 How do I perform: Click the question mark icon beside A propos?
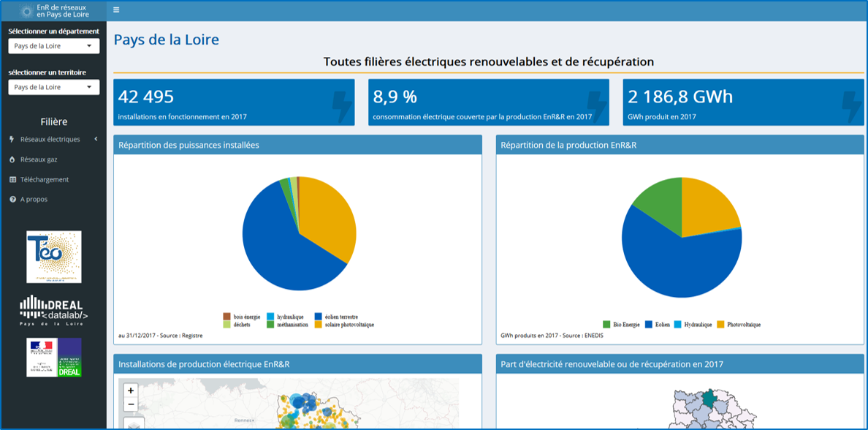12,199
